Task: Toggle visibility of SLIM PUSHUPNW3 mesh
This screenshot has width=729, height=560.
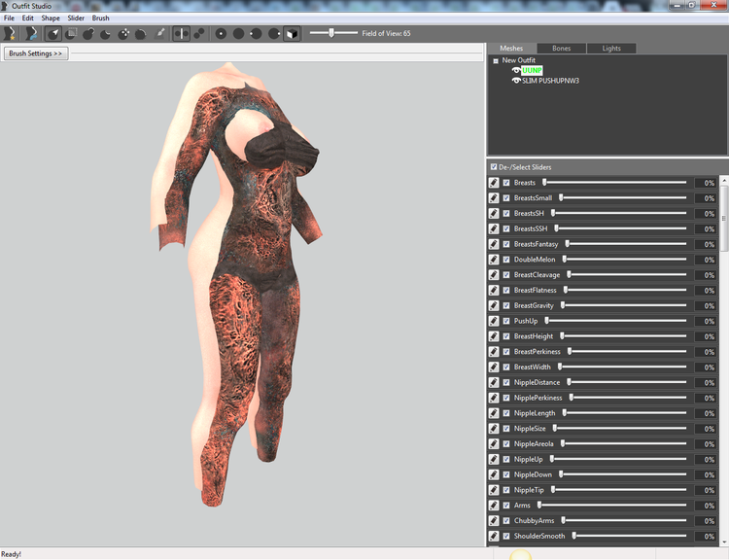Action: (516, 81)
